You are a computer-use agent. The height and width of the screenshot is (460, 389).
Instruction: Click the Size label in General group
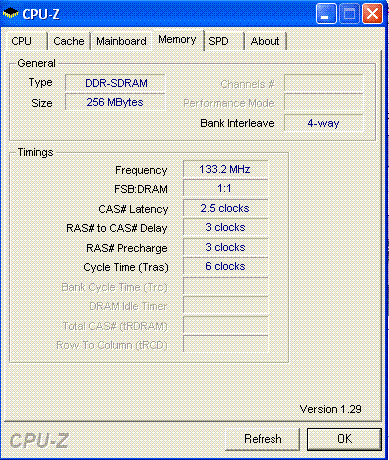42,103
